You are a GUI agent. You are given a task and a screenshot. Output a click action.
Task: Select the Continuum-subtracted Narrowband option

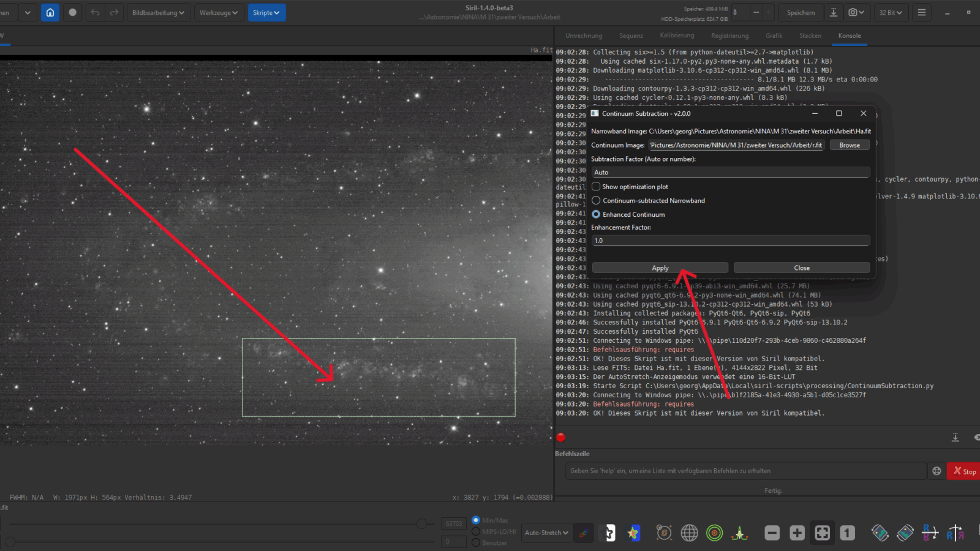click(596, 201)
